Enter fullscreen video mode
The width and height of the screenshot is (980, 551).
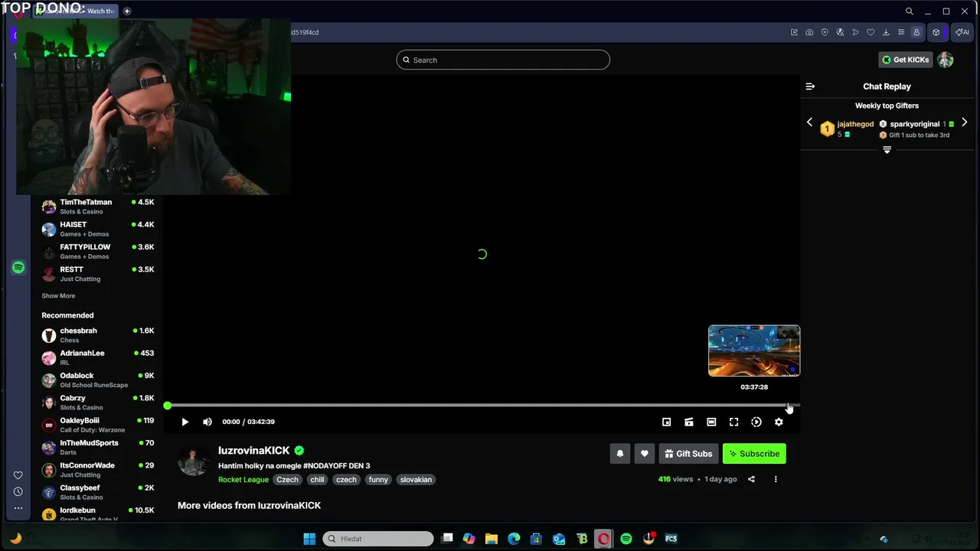point(733,422)
